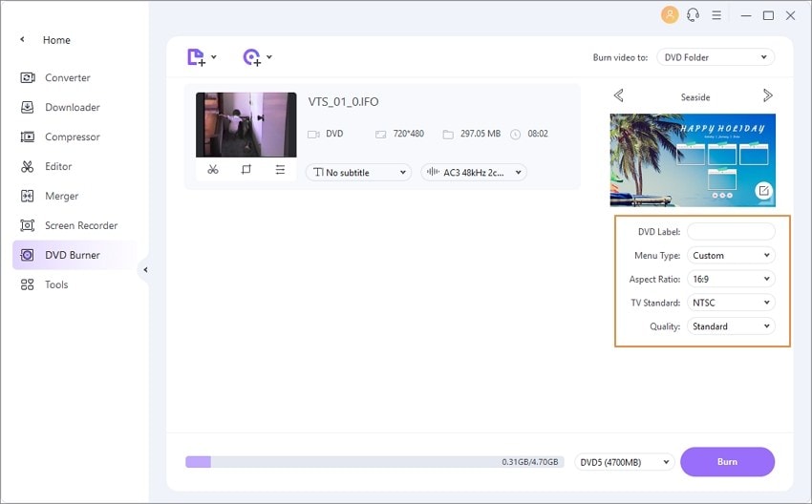Screen dimensions: 812x504
Task: Click the Screen Recorder sidebar icon
Action: click(27, 225)
